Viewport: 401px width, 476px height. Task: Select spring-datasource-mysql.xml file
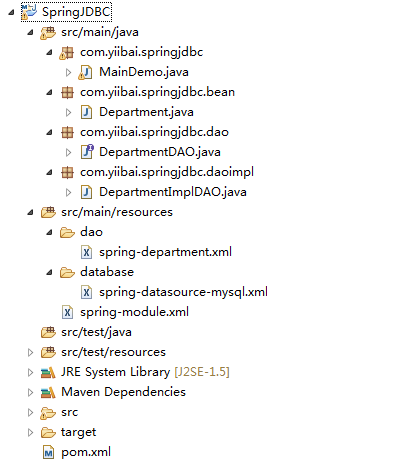[x=183, y=292]
